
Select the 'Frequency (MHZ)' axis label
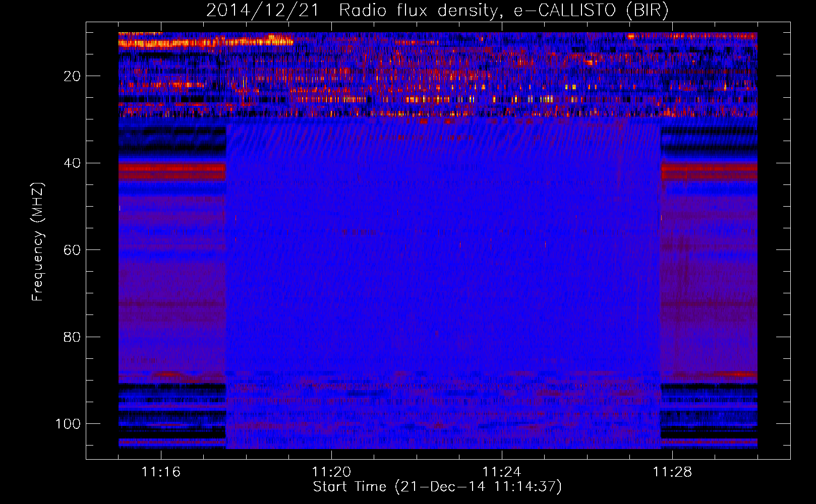(x=38, y=242)
